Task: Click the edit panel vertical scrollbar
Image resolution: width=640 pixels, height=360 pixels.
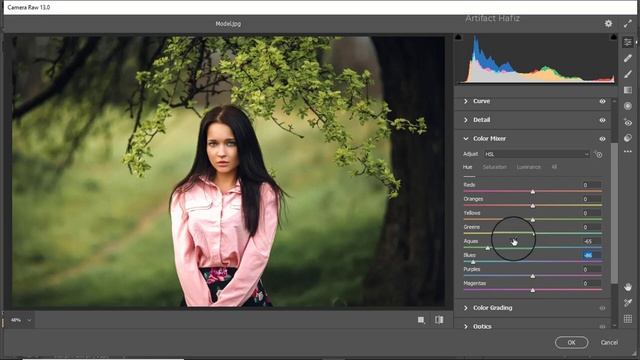Action: point(614,212)
